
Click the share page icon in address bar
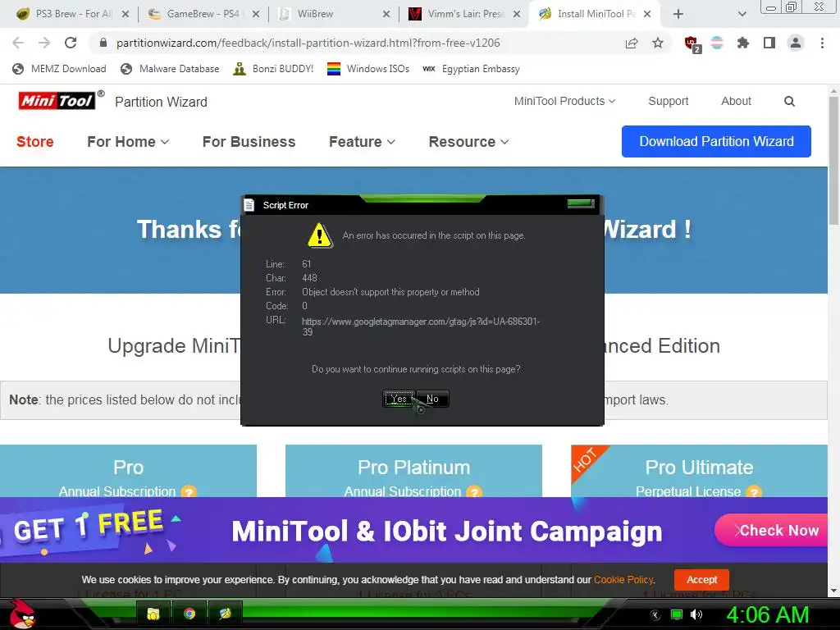click(x=632, y=43)
